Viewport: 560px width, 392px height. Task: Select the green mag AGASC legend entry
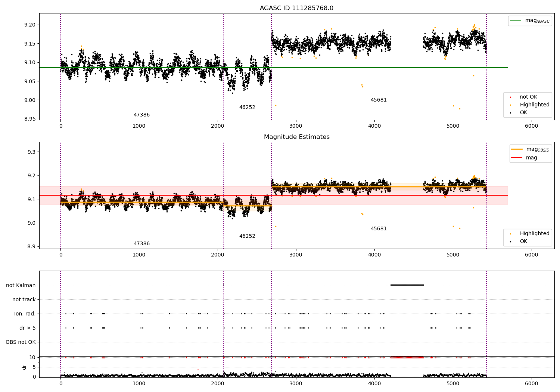point(530,21)
